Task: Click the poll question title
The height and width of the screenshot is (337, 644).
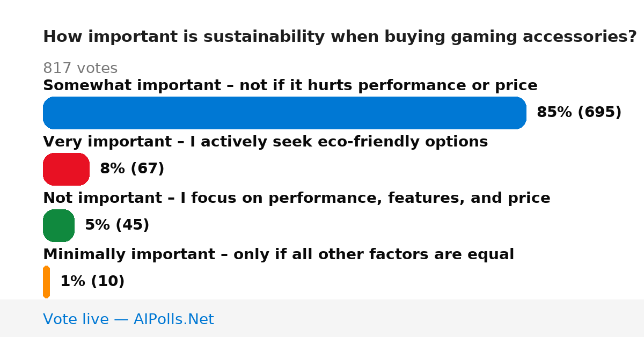Action: [x=340, y=38]
